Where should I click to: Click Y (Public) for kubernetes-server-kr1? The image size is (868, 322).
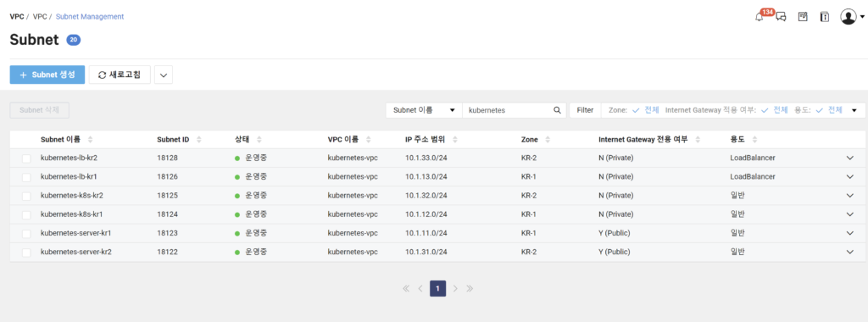click(614, 234)
